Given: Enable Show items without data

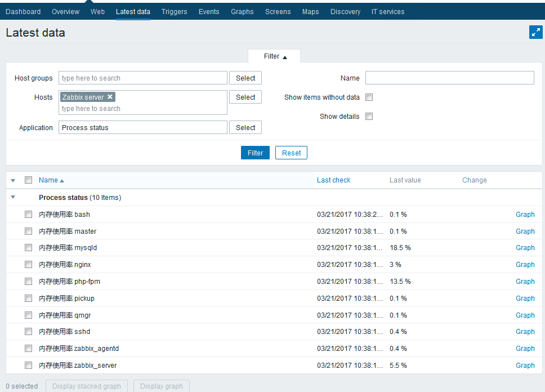Looking at the screenshot, I should [x=369, y=97].
